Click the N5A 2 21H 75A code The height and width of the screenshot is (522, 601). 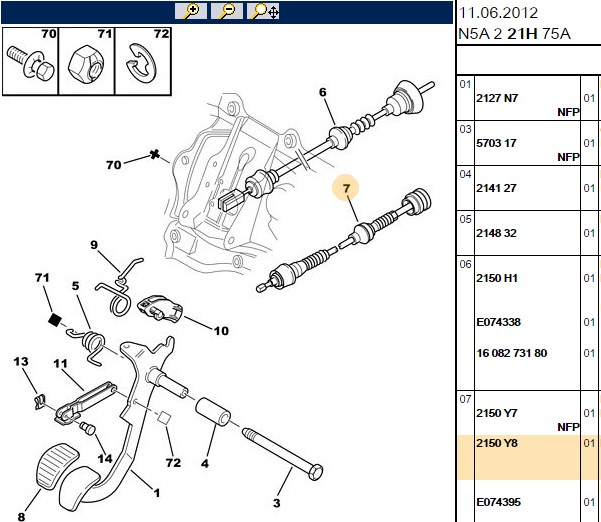pyautogui.click(x=514, y=34)
